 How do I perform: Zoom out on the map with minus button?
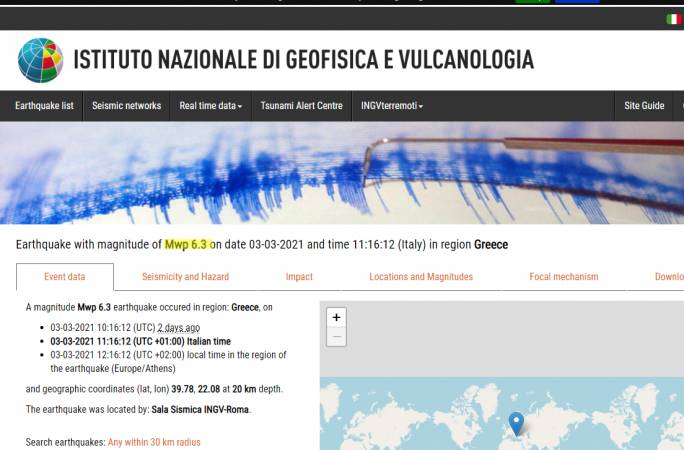point(336,337)
